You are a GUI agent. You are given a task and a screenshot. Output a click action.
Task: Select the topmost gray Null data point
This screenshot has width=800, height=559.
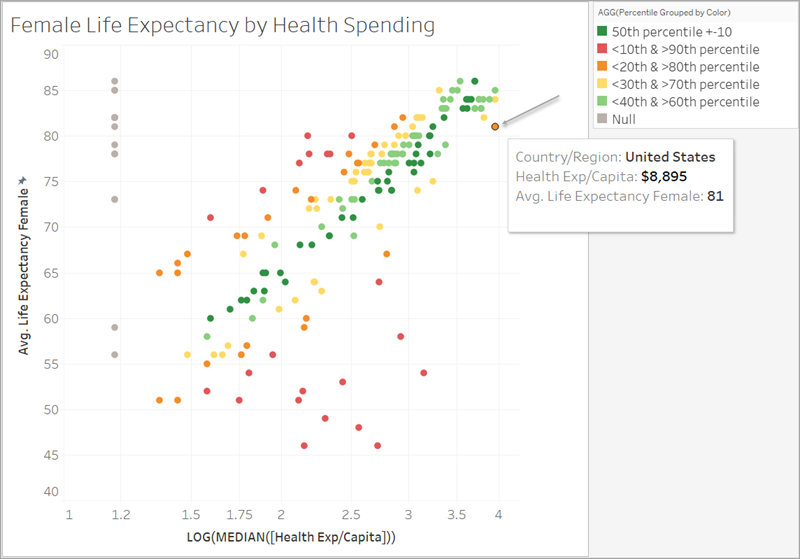115,81
